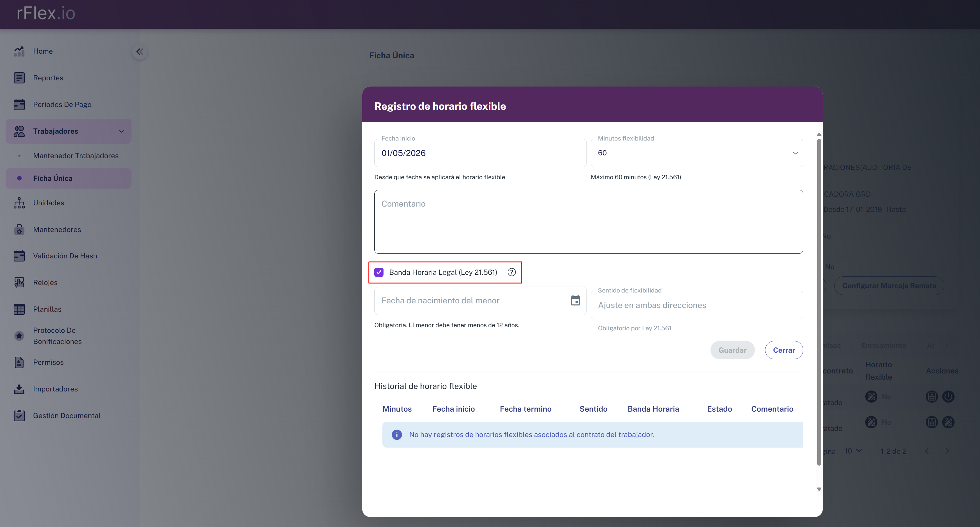The image size is (980, 527).
Task: Click into the Comentario text area
Action: [588, 222]
